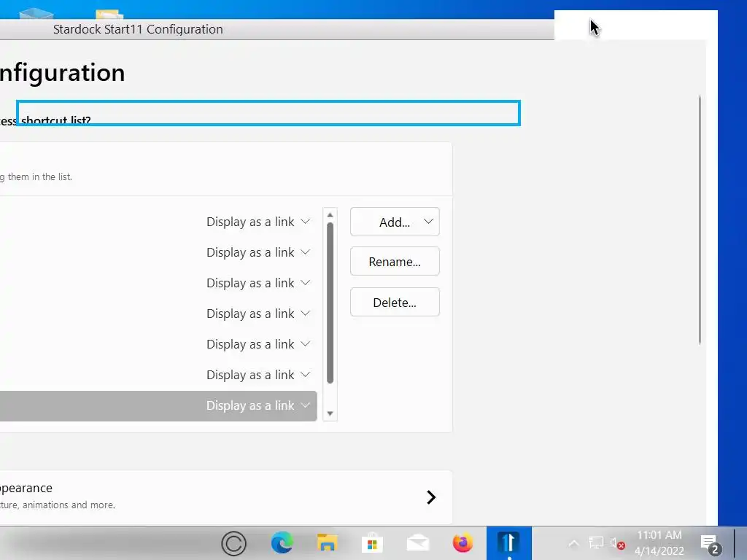Launch Firefox from the taskbar
Image resolution: width=747 pixels, height=560 pixels.
[x=462, y=542]
